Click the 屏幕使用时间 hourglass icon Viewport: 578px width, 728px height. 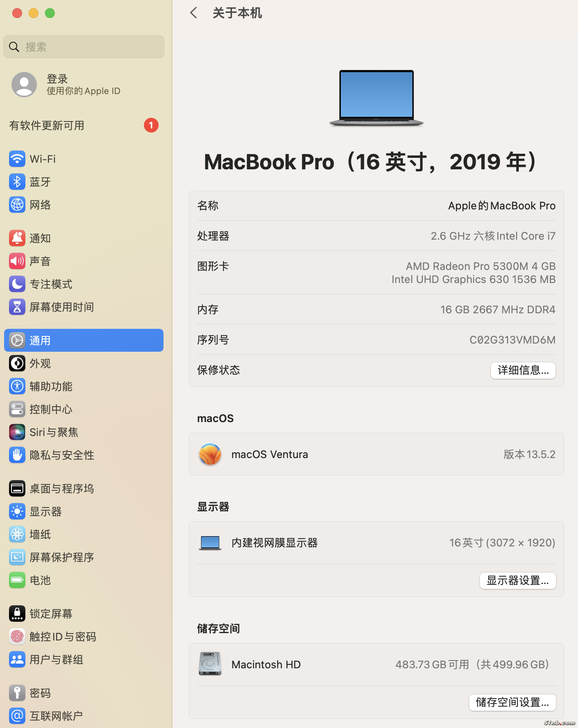tap(17, 307)
